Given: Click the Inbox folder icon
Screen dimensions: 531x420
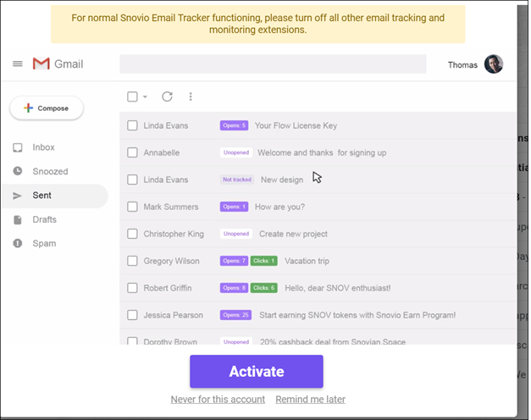Looking at the screenshot, I should coord(18,147).
